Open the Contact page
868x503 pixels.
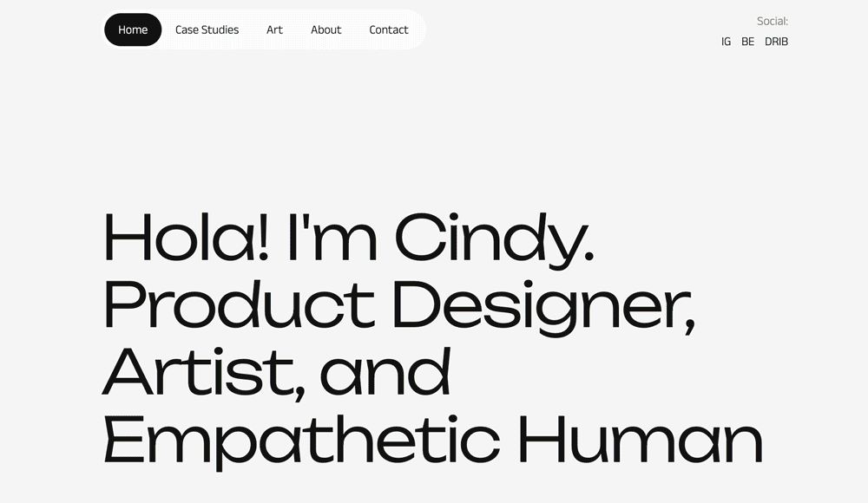[x=388, y=29]
